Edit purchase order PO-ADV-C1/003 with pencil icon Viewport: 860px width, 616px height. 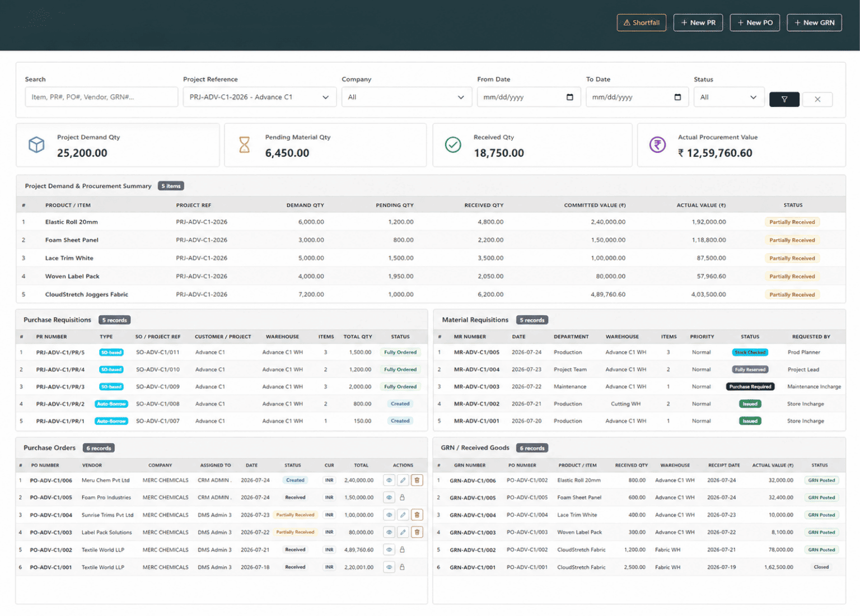(403, 532)
